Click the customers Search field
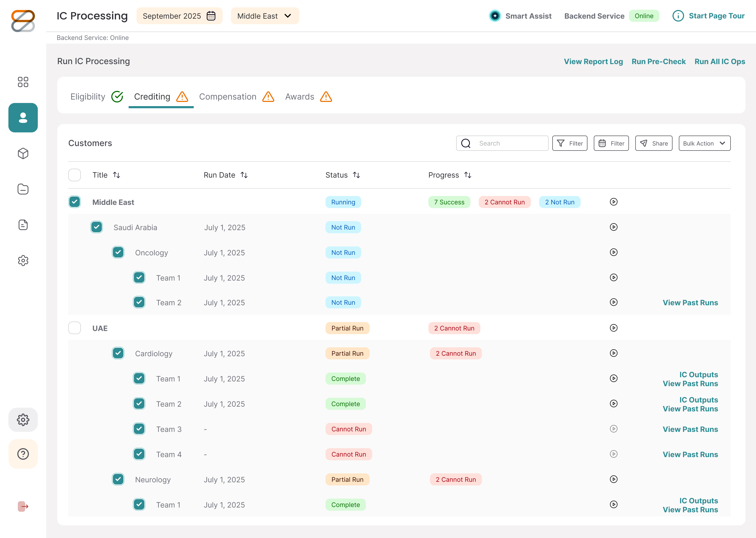 (x=502, y=143)
